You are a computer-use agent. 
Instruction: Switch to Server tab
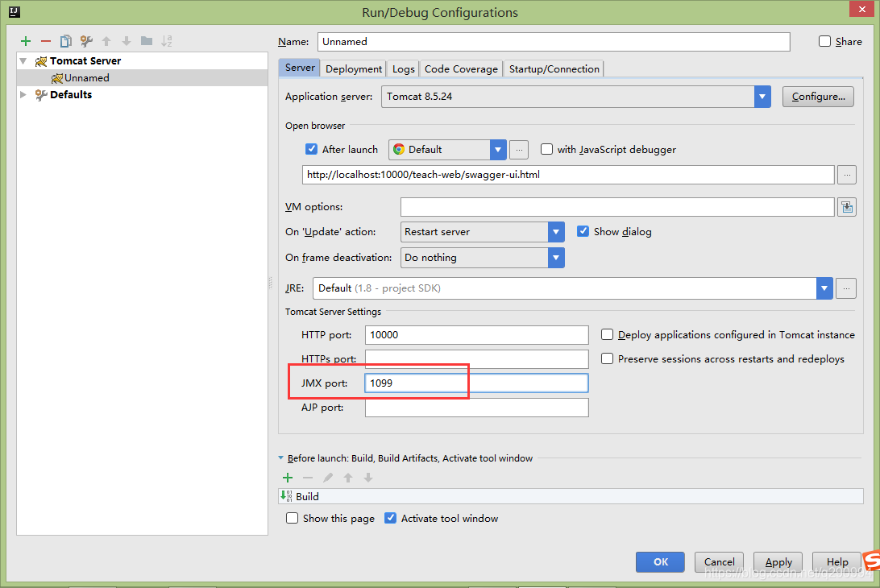click(300, 68)
